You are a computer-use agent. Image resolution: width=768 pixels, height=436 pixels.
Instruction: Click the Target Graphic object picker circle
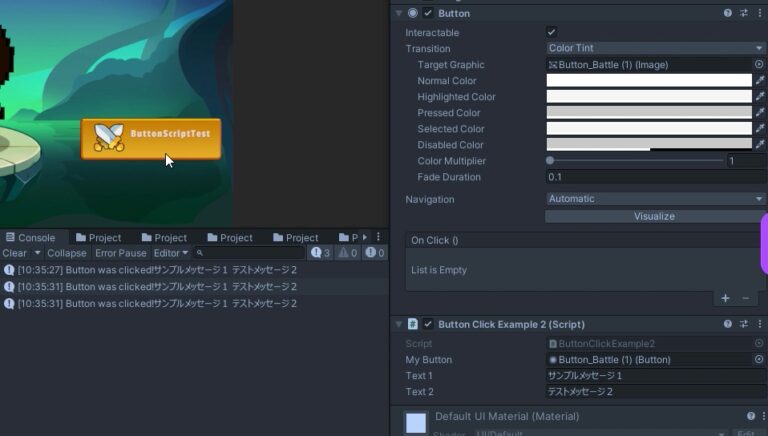(x=759, y=64)
